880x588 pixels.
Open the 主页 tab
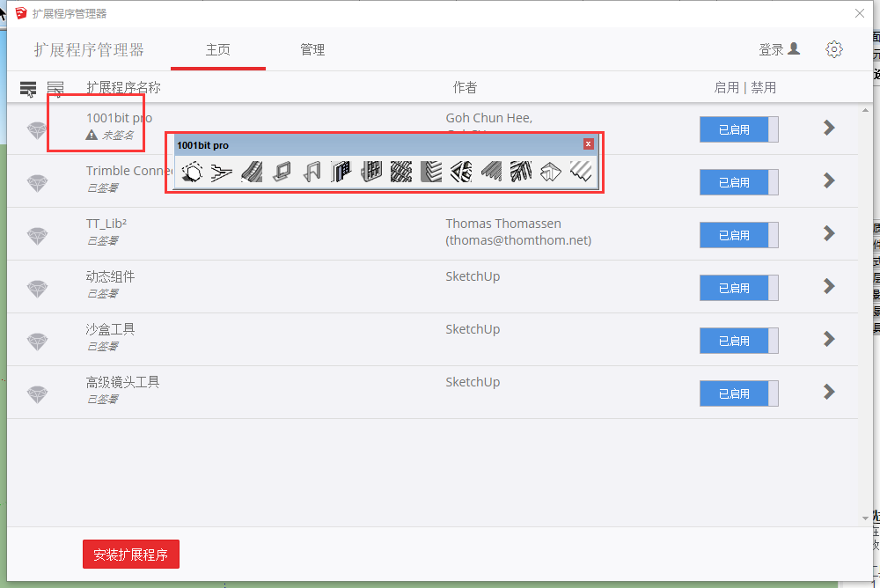217,50
